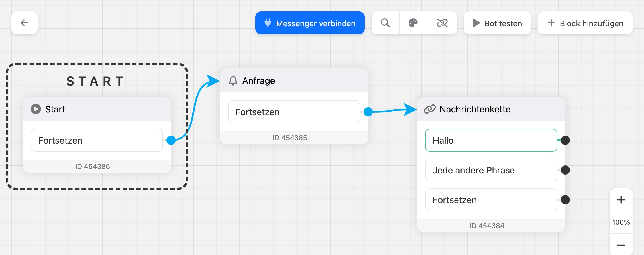Select the Start block header
The image size is (644, 255).
click(x=97, y=109)
